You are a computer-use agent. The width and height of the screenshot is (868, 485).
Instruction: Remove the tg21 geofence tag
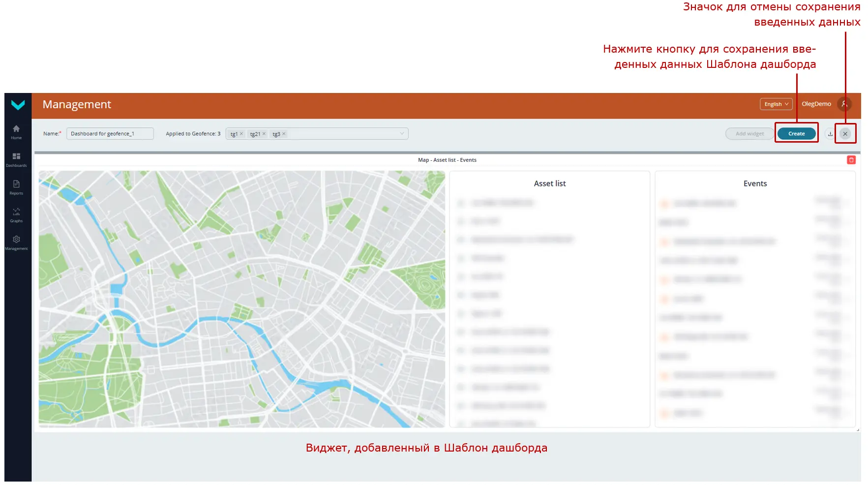click(x=264, y=134)
